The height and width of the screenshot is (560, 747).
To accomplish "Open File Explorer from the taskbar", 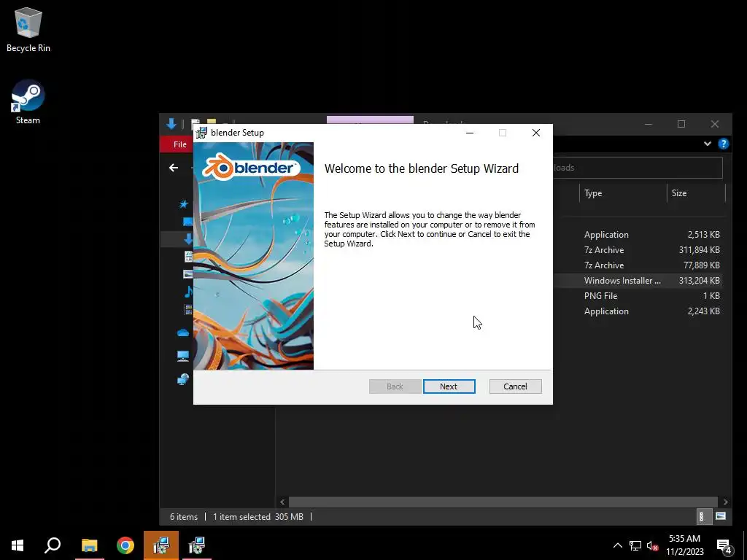I will coord(89,545).
